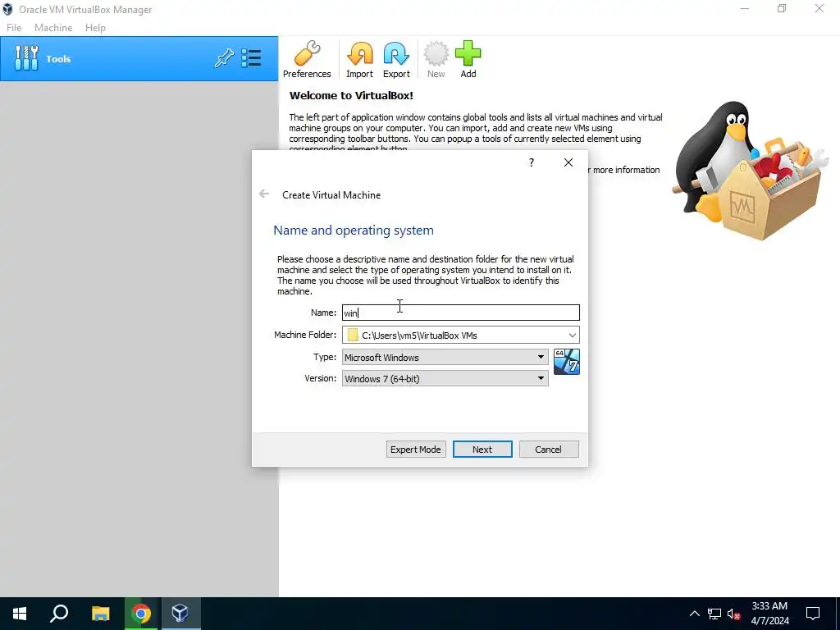Click into the Name text field
The height and width of the screenshot is (630, 840).
(461, 313)
